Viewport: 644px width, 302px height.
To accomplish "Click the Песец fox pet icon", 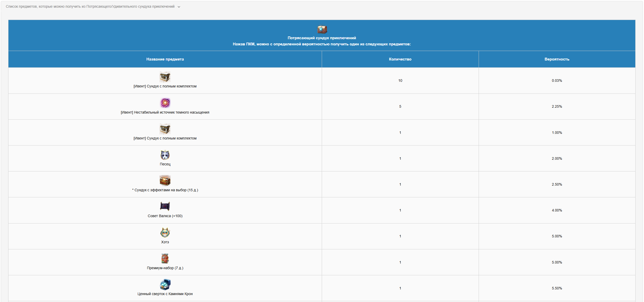I will pyautogui.click(x=165, y=155).
